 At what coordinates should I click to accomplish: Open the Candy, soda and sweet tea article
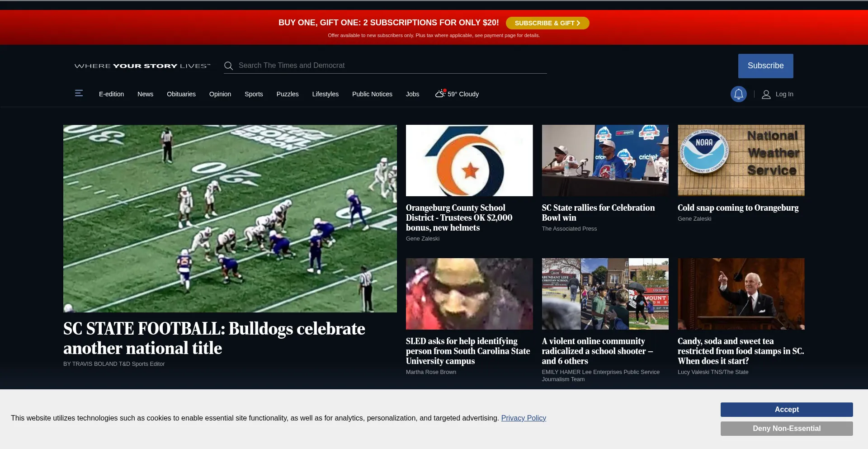coord(740,351)
